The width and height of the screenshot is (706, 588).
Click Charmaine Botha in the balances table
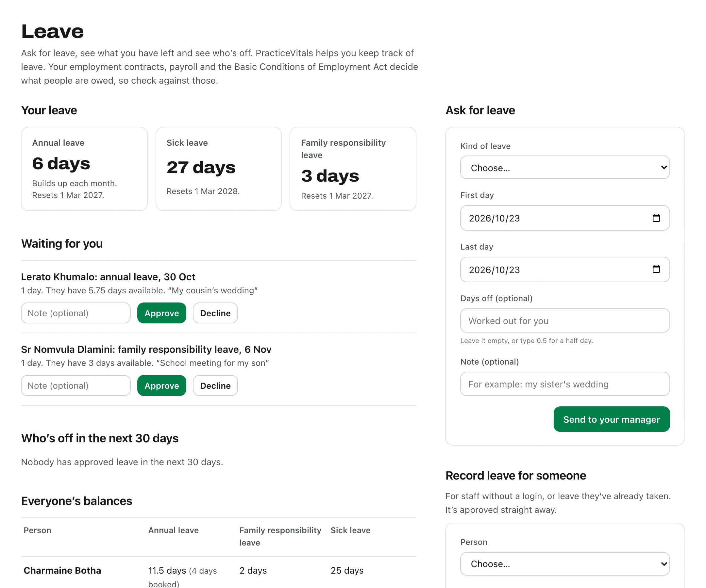point(62,571)
